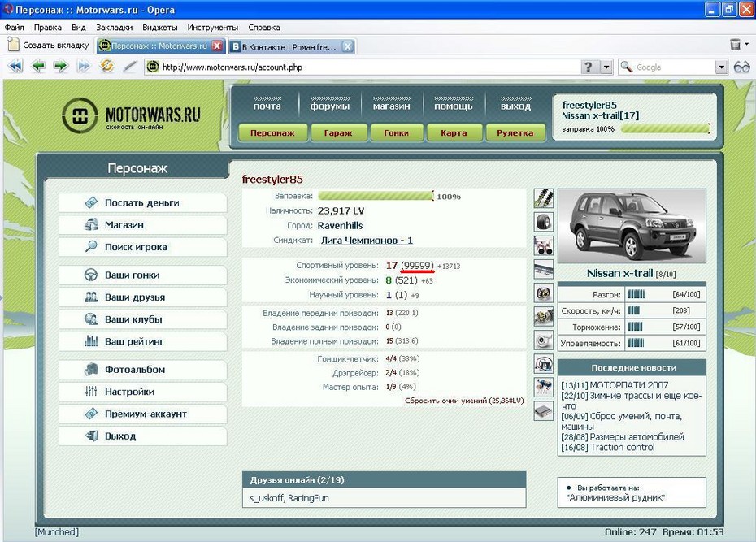Open dropdown next to question mark button
The height and width of the screenshot is (542, 756).
click(x=606, y=67)
